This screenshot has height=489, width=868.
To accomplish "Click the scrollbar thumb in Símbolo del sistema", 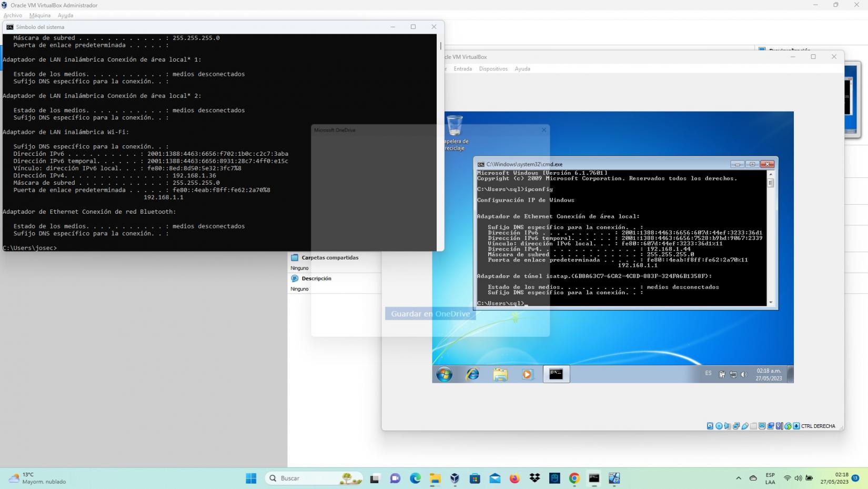I will tap(440, 46).
